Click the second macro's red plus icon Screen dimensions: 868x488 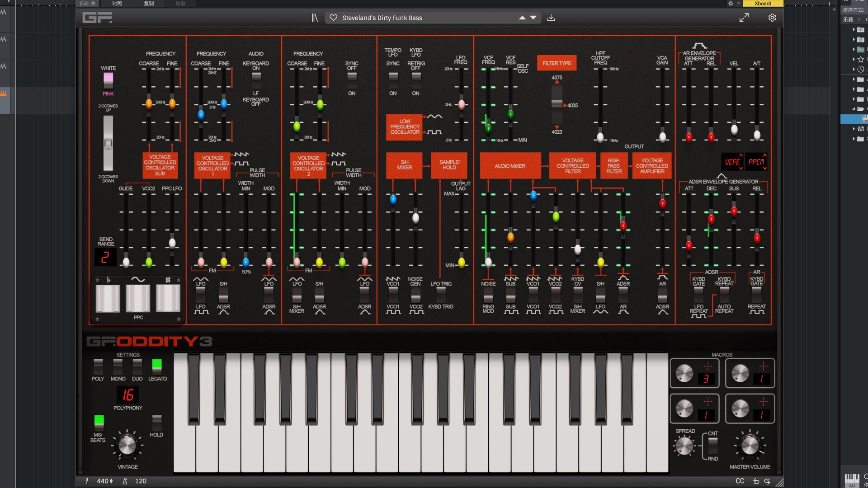[764, 366]
